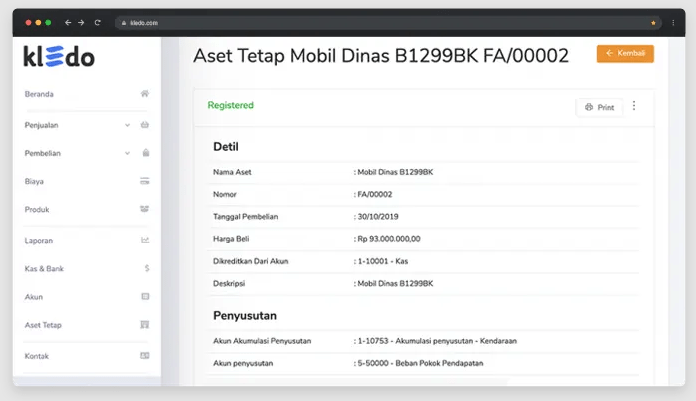Go to the Beranda menu item
The image size is (696, 401).
(39, 94)
